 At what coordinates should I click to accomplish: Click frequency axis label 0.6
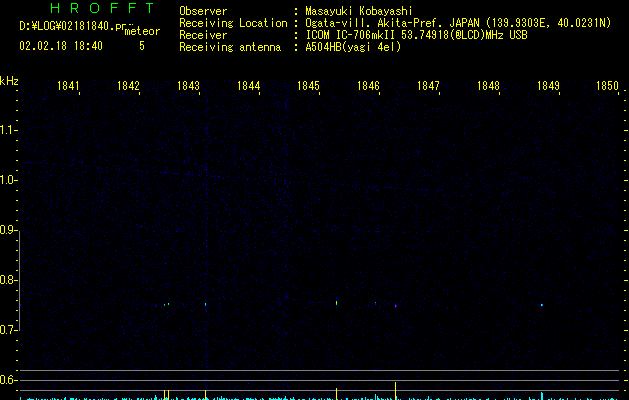8,380
